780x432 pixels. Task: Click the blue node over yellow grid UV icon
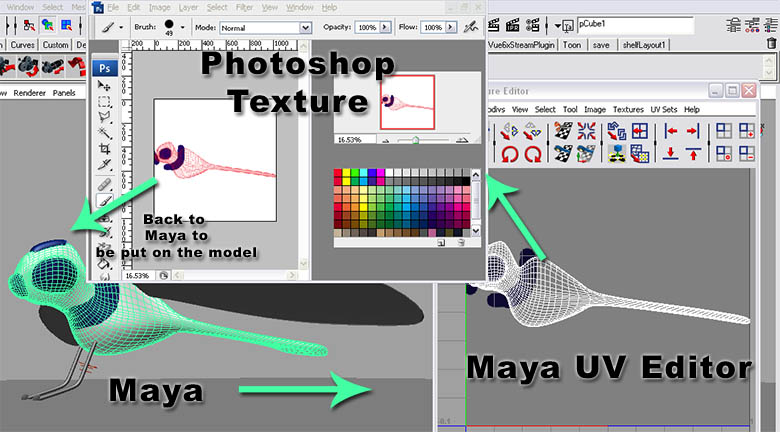coord(616,154)
